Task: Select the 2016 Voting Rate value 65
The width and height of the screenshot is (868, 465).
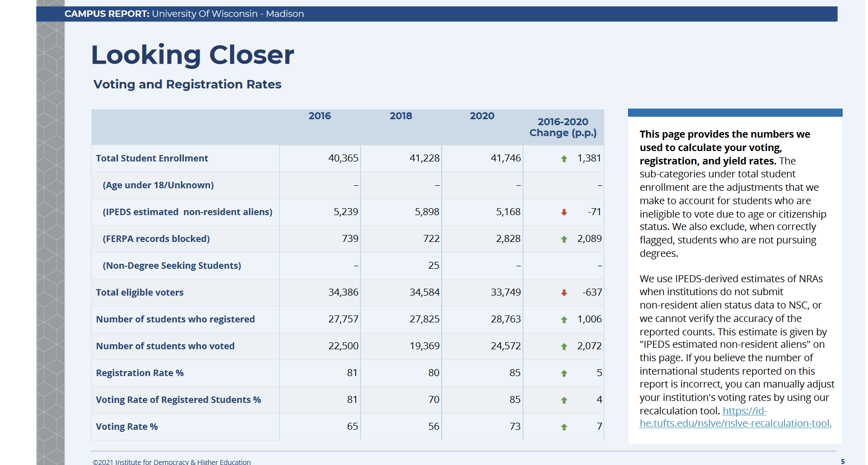Action: coord(352,426)
